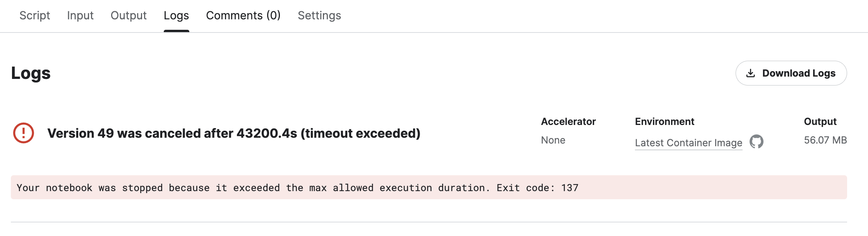Click the download arrow icon

pos(750,73)
